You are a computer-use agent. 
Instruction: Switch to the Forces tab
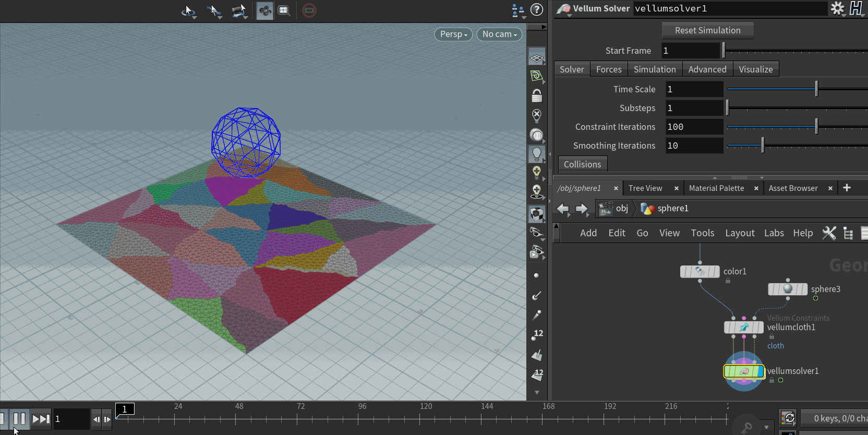pos(609,69)
